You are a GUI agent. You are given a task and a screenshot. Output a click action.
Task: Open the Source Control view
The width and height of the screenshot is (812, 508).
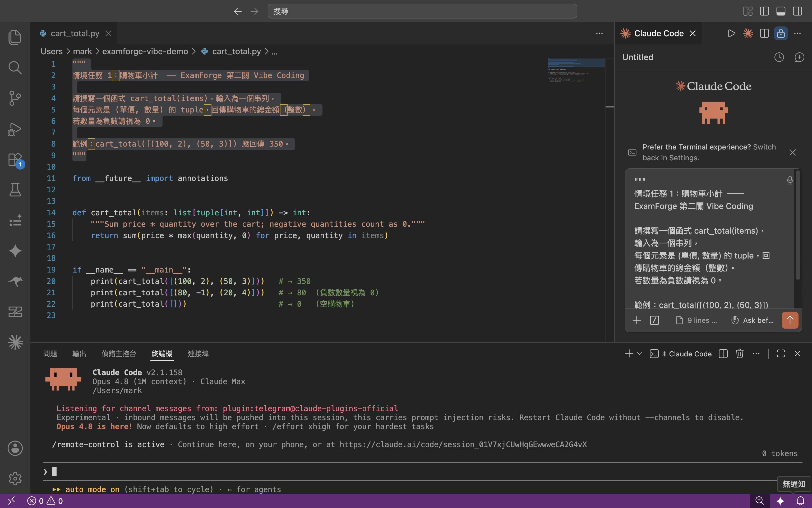(x=15, y=98)
